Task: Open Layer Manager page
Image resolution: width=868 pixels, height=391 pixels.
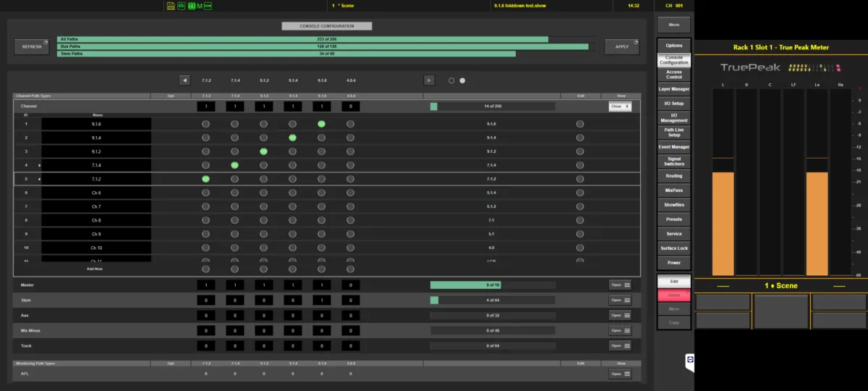Action: pyautogui.click(x=673, y=89)
